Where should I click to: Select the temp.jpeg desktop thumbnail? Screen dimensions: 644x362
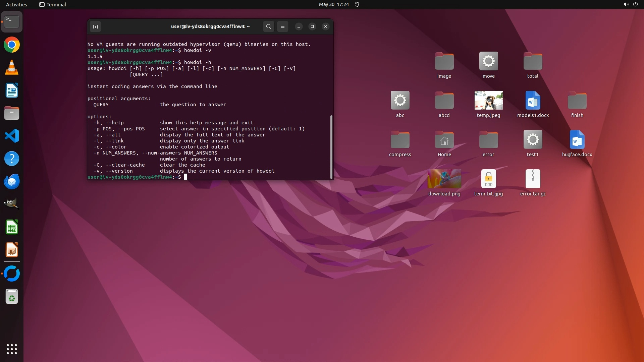tap(488, 100)
